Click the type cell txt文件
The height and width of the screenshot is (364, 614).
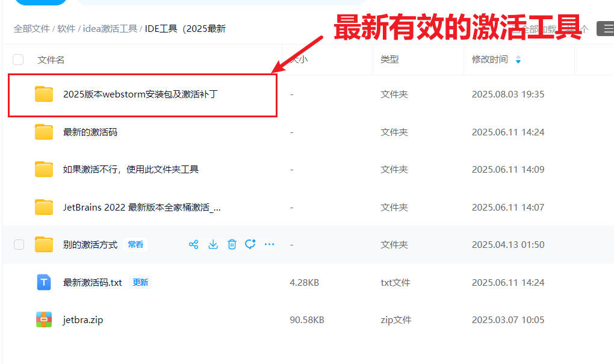pyautogui.click(x=395, y=283)
